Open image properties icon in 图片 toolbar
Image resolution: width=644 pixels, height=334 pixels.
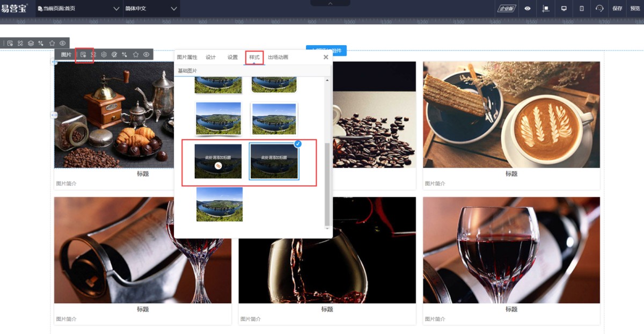[x=83, y=55]
